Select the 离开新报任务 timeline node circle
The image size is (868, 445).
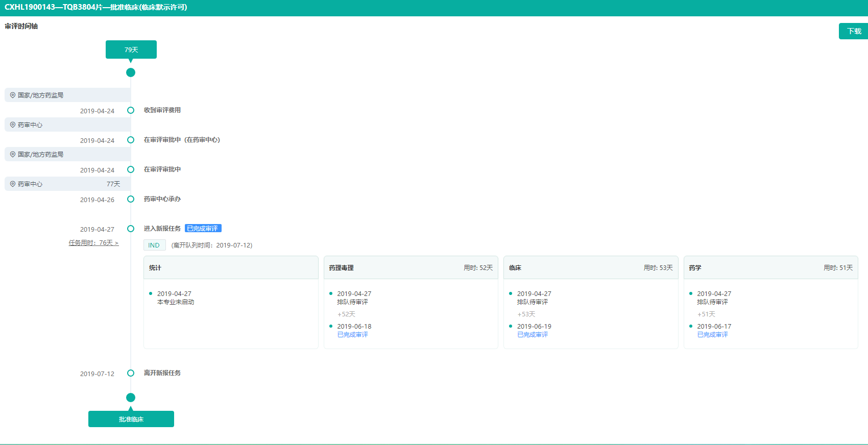pyautogui.click(x=131, y=373)
